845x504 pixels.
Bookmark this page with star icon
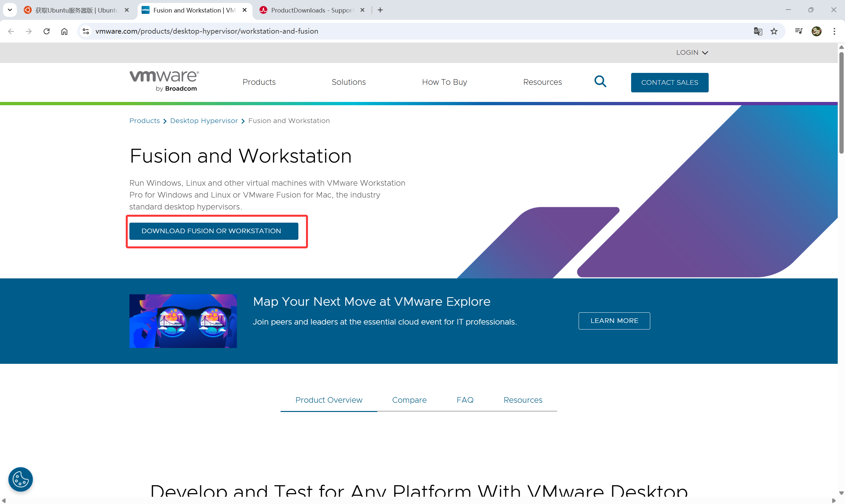[774, 31]
